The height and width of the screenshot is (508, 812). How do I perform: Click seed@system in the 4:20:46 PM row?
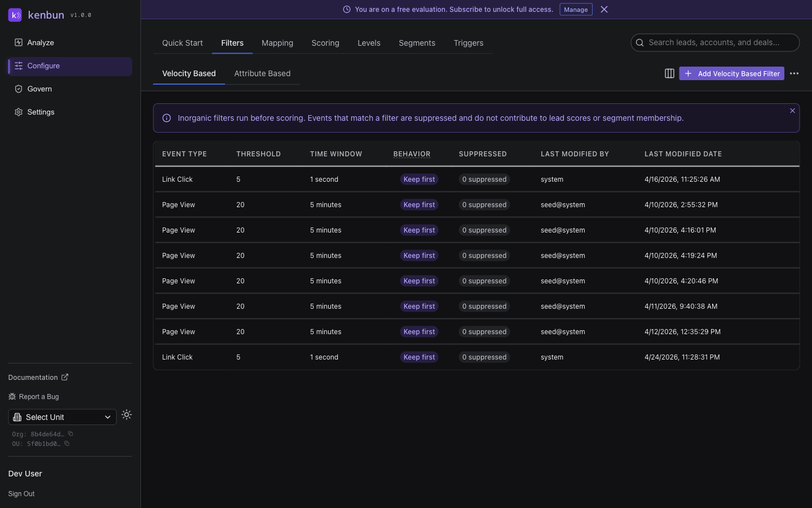[x=563, y=281]
